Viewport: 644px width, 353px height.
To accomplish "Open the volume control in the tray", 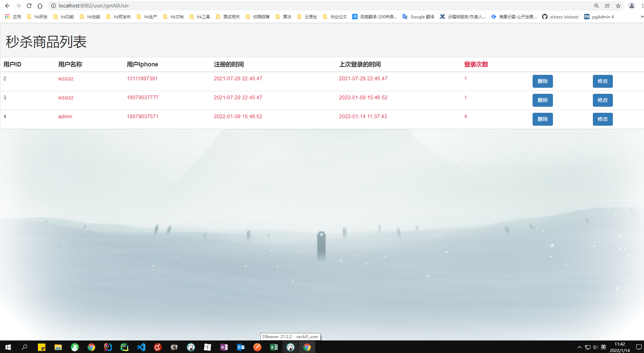I will click(596, 347).
